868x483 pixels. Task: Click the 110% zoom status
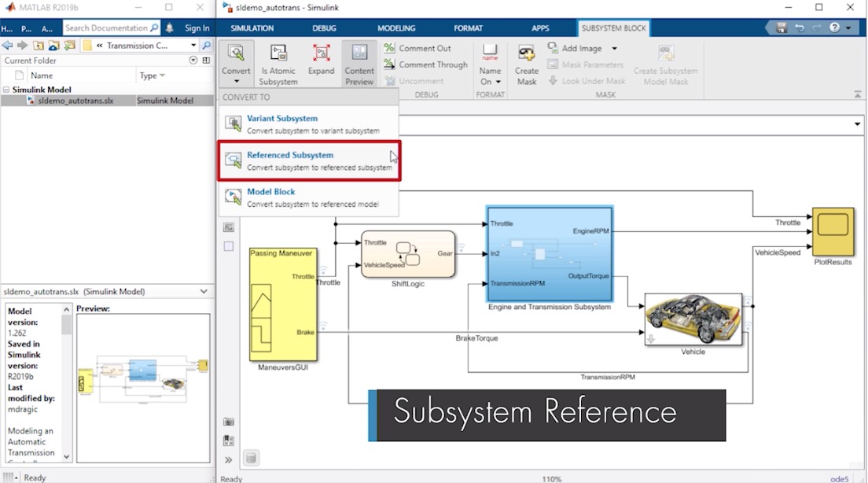(551, 478)
